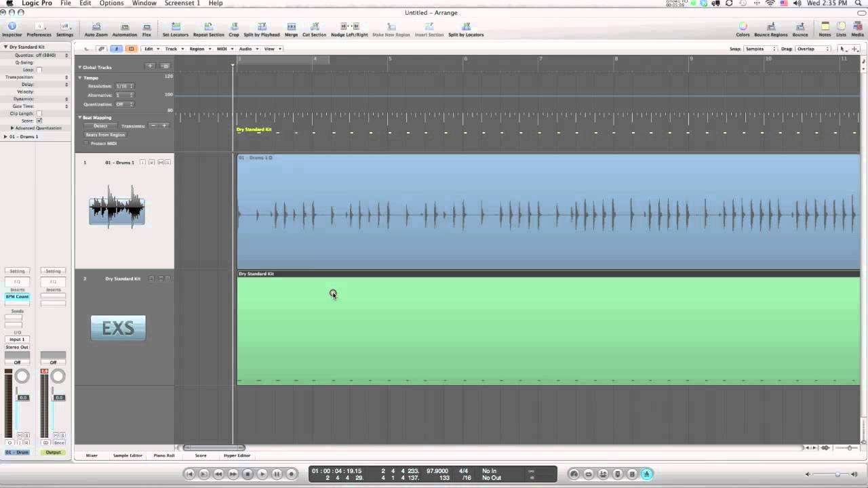Click the transport Record button
868x488 pixels.
[292, 474]
